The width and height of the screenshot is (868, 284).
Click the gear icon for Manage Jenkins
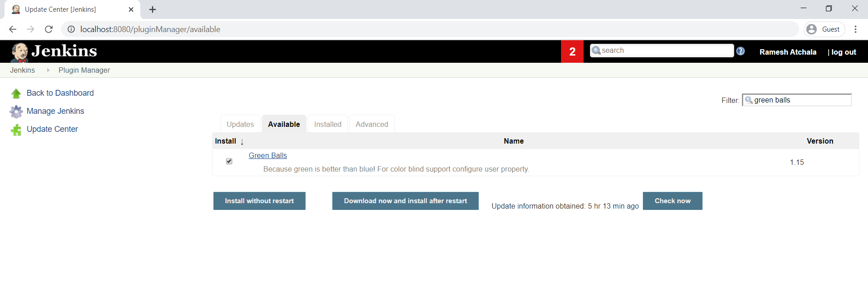point(16,112)
